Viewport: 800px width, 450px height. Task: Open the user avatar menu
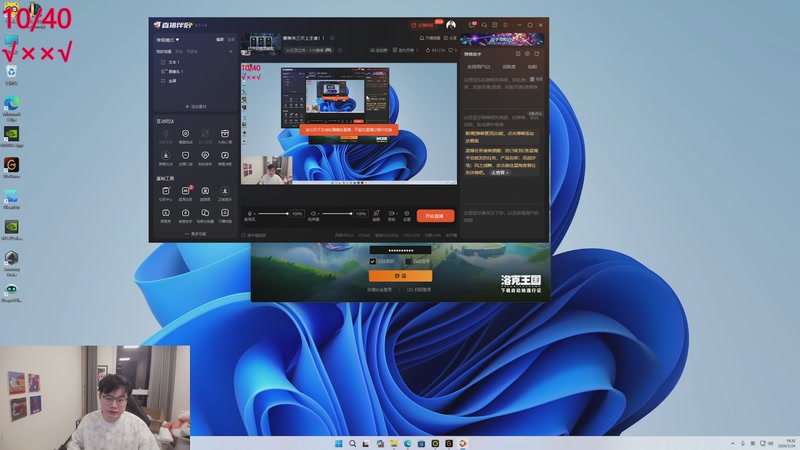click(x=451, y=24)
